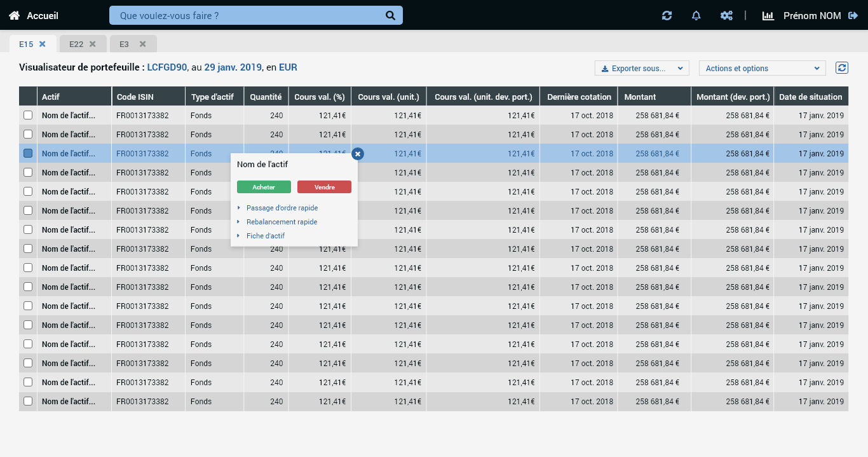Viewport: 868px width, 457px height.
Task: Expand Passage d'ordre rapide in popup
Action: coord(281,208)
